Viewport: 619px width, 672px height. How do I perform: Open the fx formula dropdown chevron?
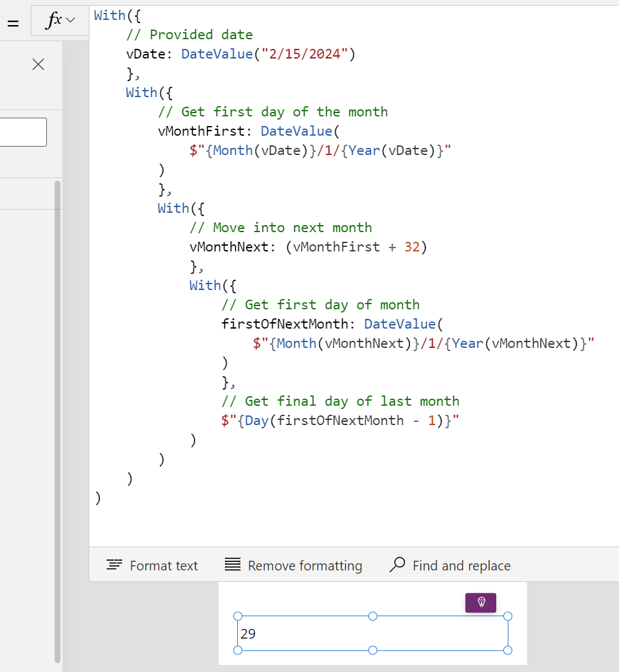[x=70, y=21]
